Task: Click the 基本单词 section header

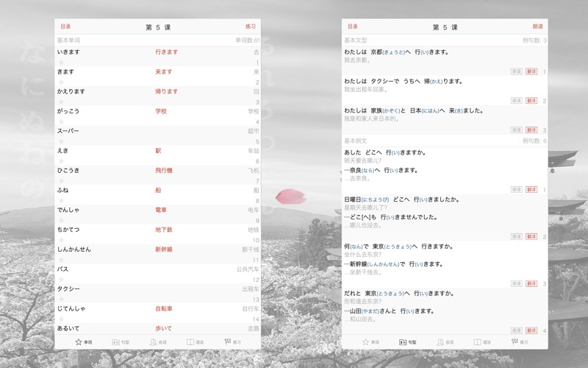Action: tap(68, 40)
